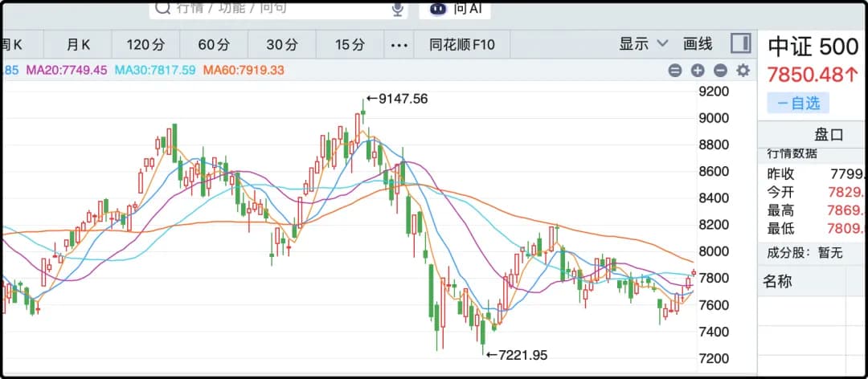Open 同花顺F10 page
The width and height of the screenshot is (868, 379).
(462, 45)
